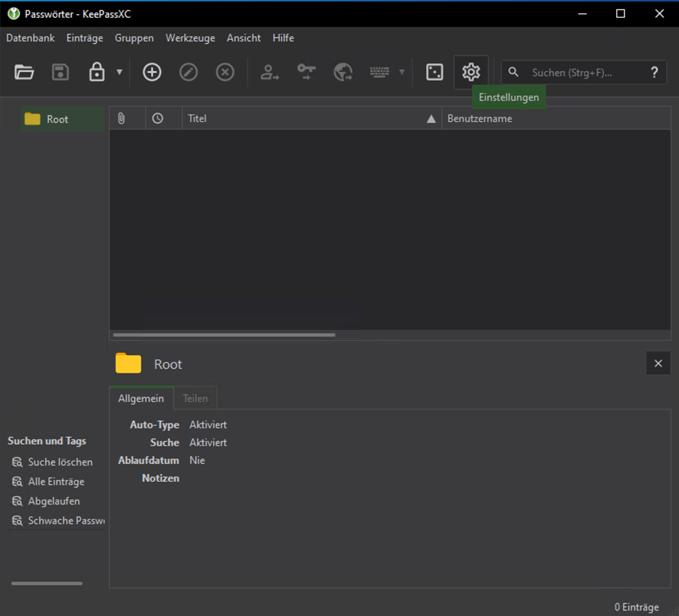Open the Werkzeuge menu

point(190,38)
